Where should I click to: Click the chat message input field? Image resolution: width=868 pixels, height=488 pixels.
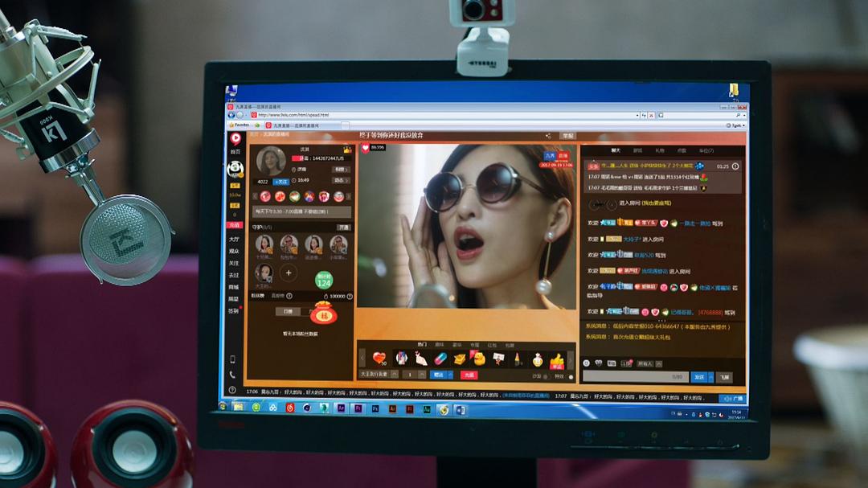(636, 377)
